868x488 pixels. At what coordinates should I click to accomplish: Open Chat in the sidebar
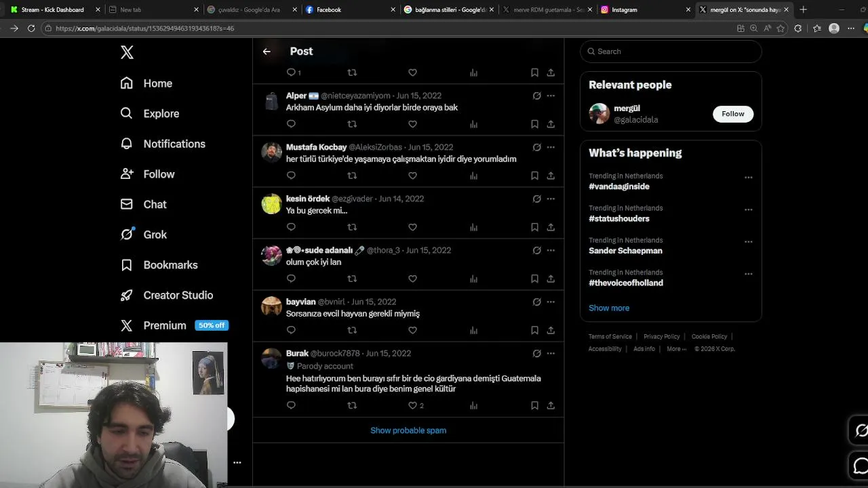pyautogui.click(x=143, y=204)
